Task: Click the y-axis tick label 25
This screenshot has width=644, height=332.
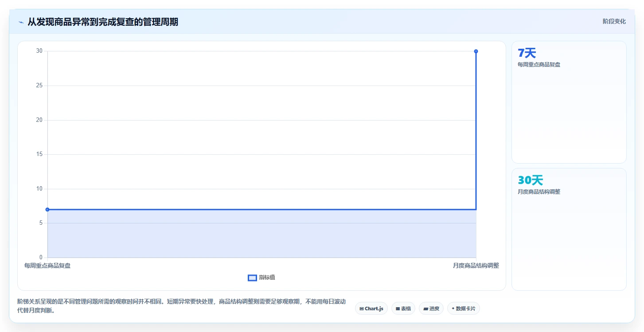Action: 39,86
